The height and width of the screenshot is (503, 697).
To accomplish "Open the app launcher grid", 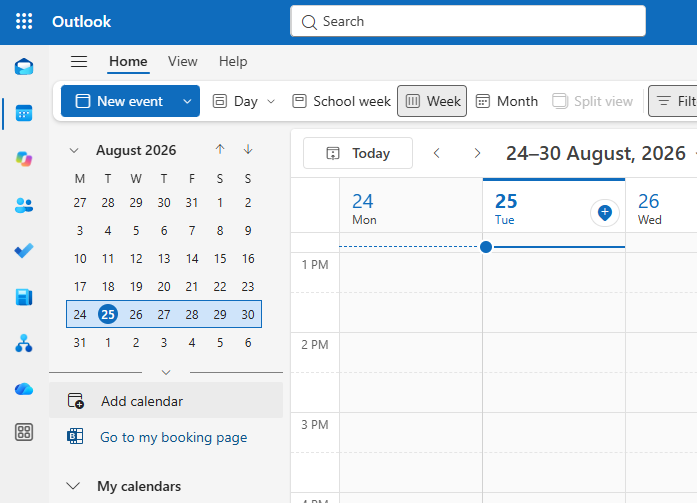I will coord(24,21).
